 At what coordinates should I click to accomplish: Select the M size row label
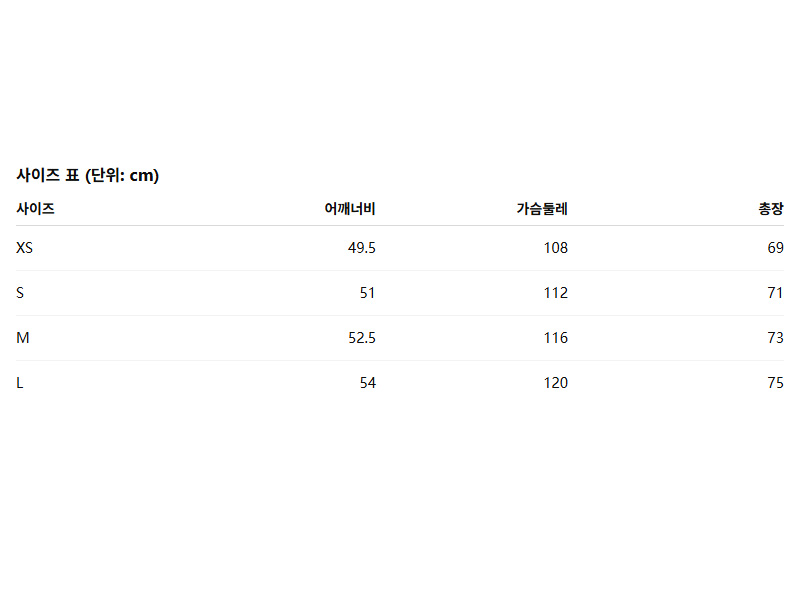point(23,338)
